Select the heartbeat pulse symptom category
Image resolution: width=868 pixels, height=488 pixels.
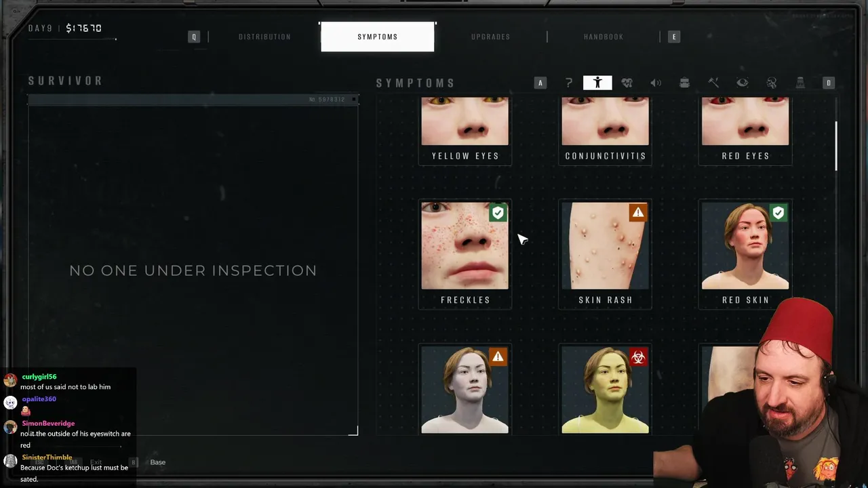point(627,83)
